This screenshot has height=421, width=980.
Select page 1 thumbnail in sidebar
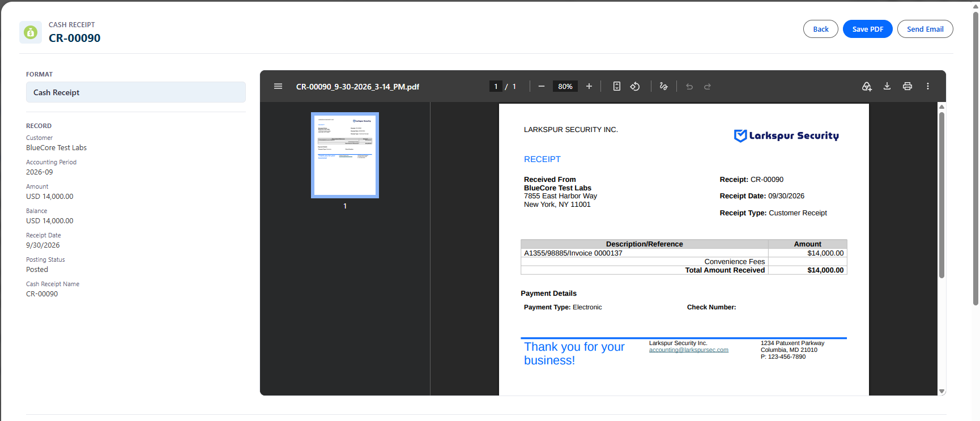(x=345, y=155)
